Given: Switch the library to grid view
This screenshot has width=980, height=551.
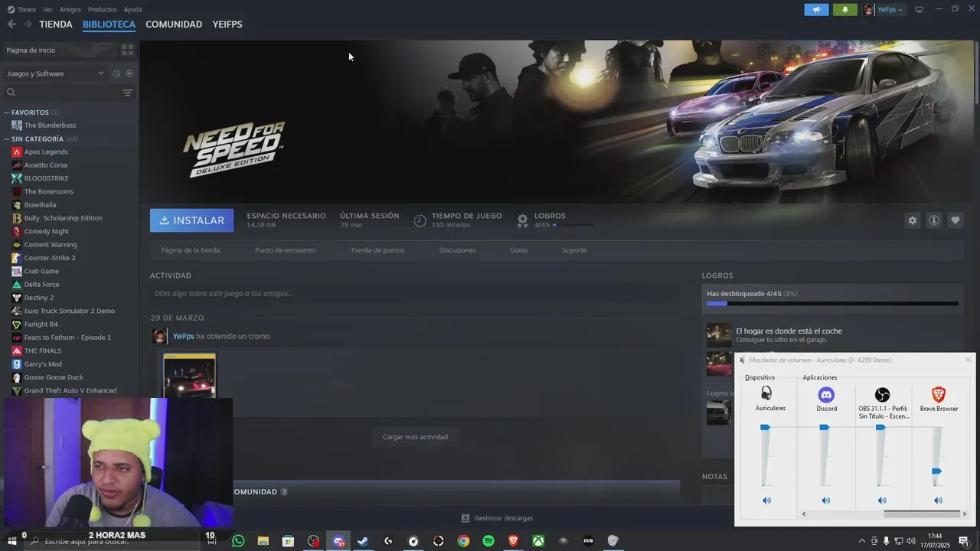Looking at the screenshot, I should [127, 50].
